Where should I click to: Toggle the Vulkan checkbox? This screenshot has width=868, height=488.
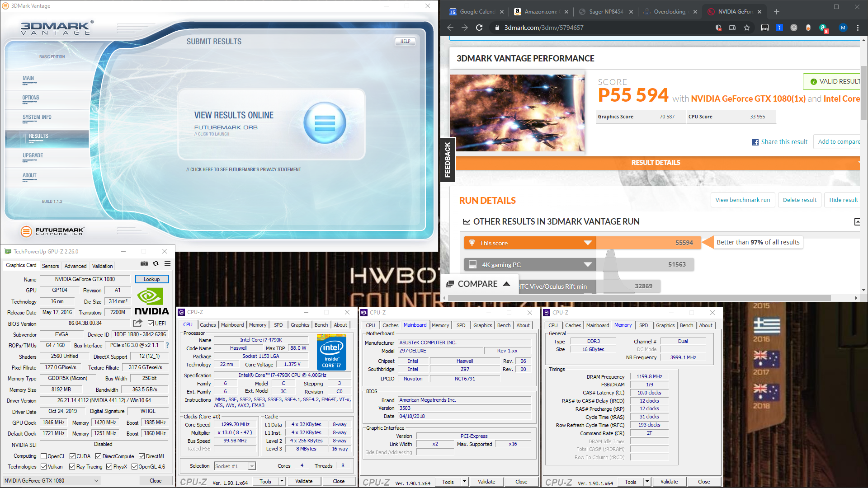[44, 467]
